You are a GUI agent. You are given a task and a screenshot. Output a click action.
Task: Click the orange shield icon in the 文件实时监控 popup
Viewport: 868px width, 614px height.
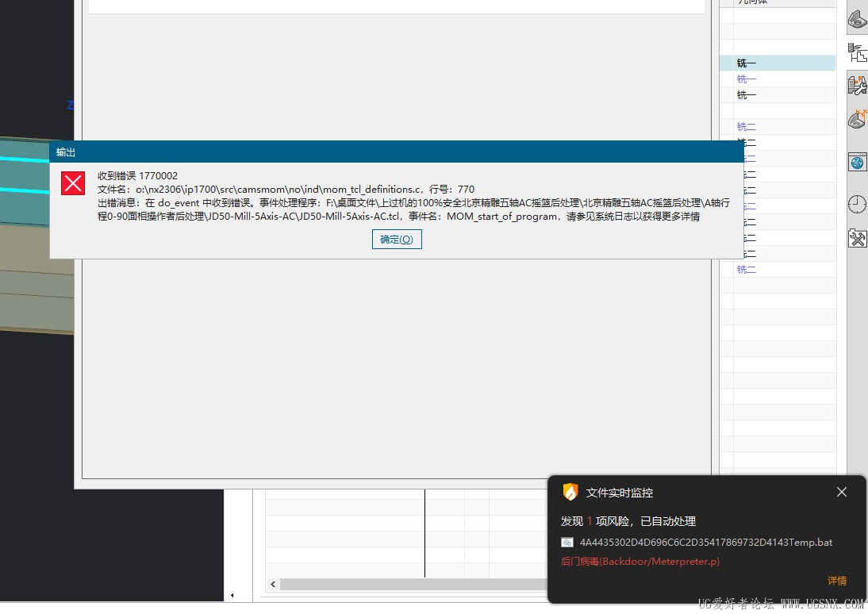click(x=570, y=492)
